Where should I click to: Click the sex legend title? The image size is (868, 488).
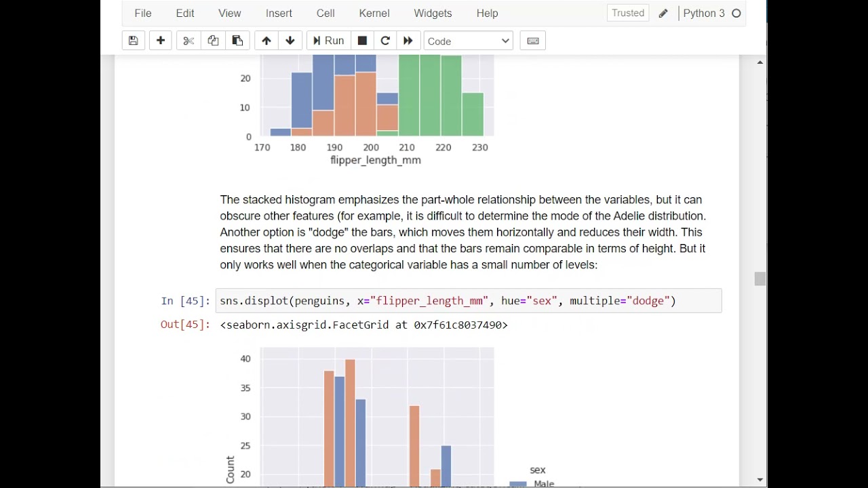[x=538, y=470]
